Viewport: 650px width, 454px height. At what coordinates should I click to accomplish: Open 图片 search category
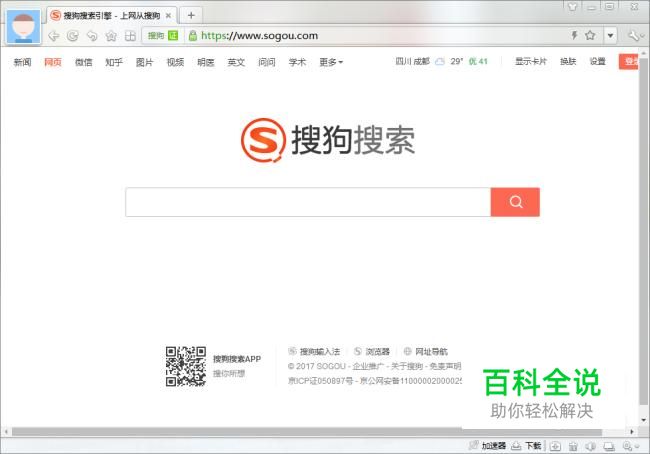pos(144,62)
